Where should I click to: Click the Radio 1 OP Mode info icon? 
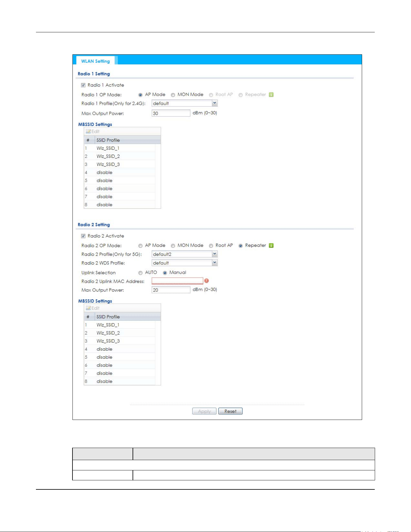pyautogui.click(x=271, y=95)
